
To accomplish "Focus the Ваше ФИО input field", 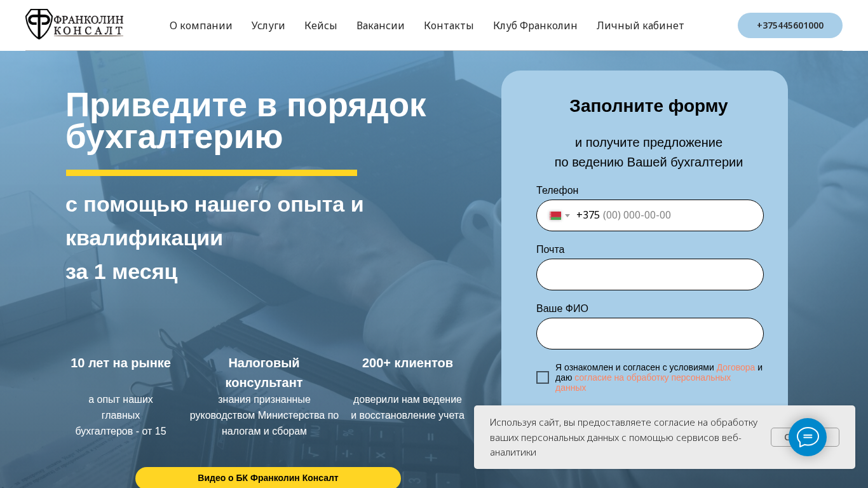I will [x=650, y=334].
